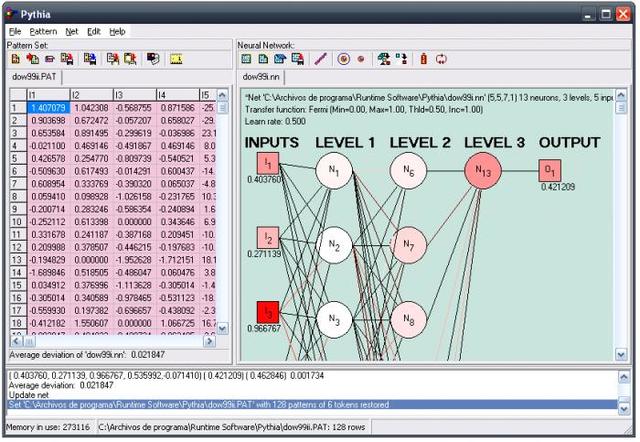Click the yellow ruler strip icon
Image resolution: width=640 pixels, height=442 pixels.
(x=176, y=59)
